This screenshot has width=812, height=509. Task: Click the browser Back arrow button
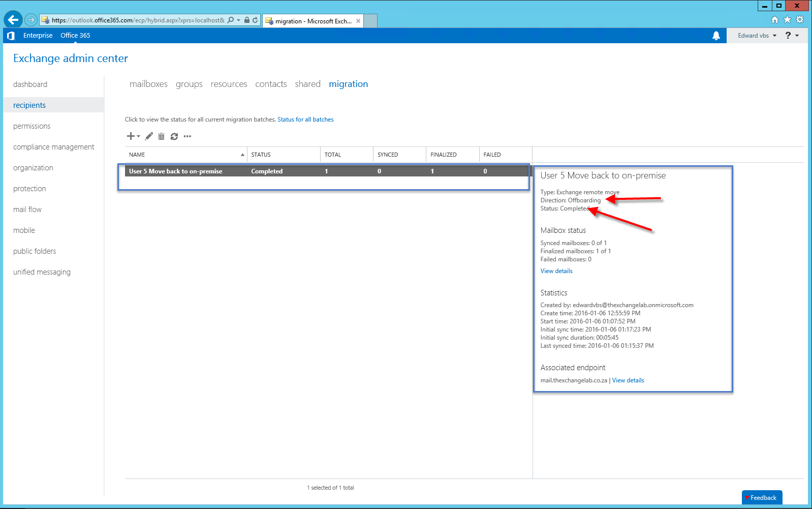point(13,20)
